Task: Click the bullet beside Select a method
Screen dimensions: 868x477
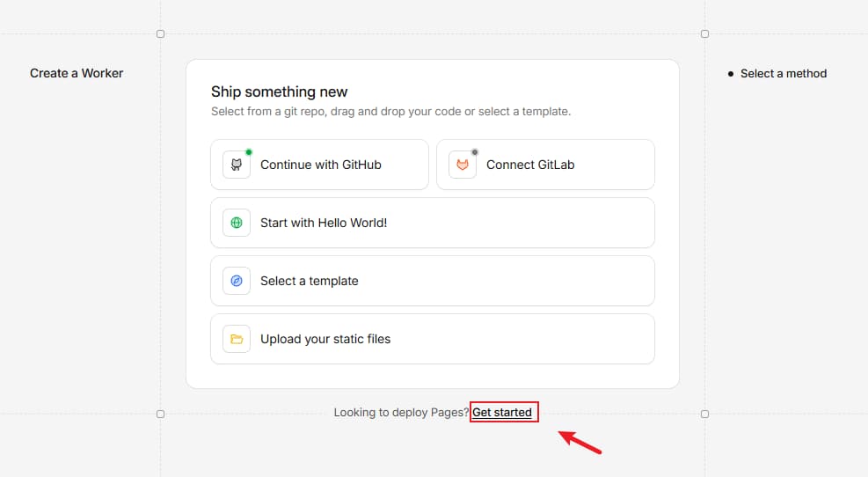Action: coord(730,74)
